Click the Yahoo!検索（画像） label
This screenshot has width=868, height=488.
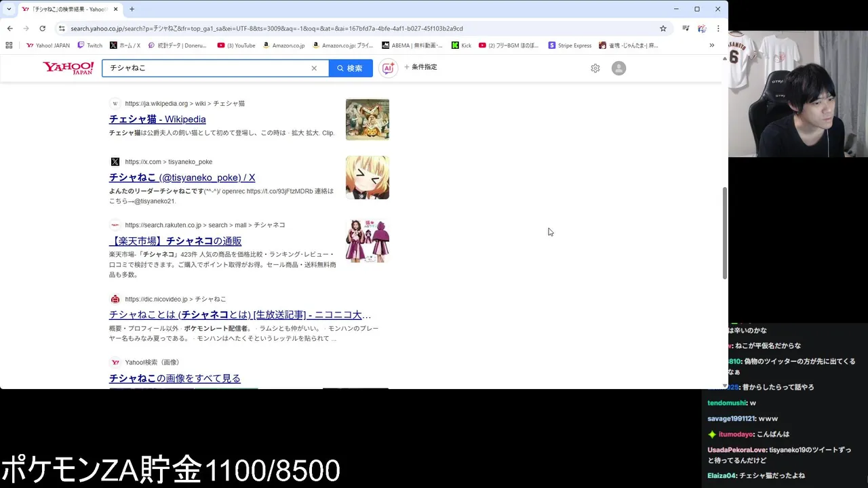(x=152, y=363)
